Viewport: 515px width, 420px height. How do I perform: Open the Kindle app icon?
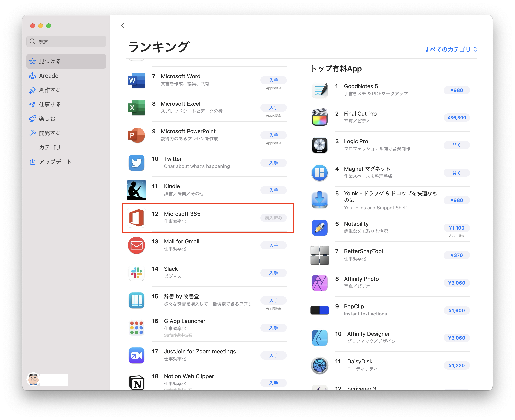click(x=136, y=190)
